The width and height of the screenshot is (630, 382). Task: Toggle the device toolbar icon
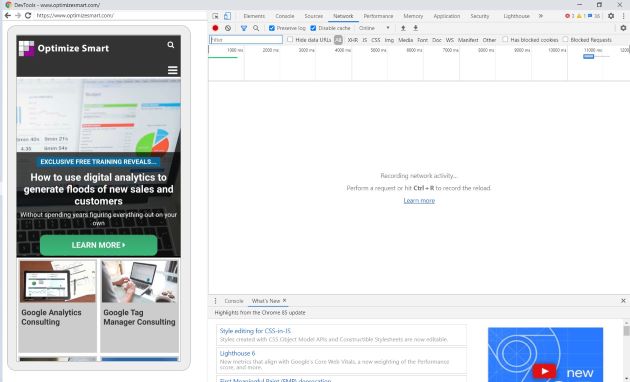tap(227, 16)
